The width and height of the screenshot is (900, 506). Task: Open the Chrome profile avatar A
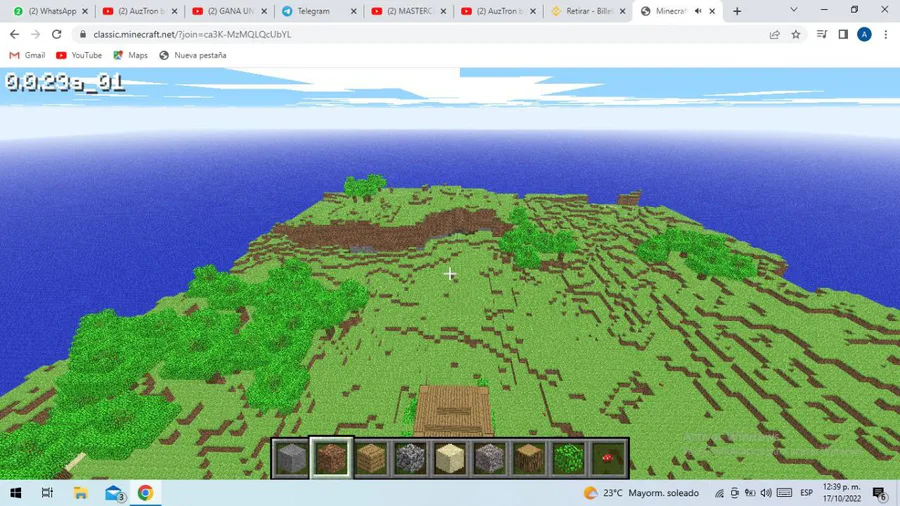coord(864,34)
